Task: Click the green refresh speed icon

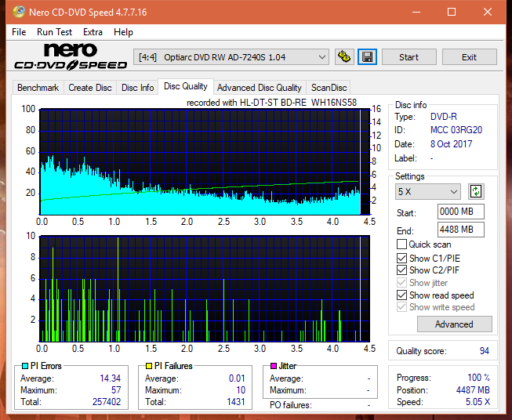Action: pyautogui.click(x=476, y=191)
